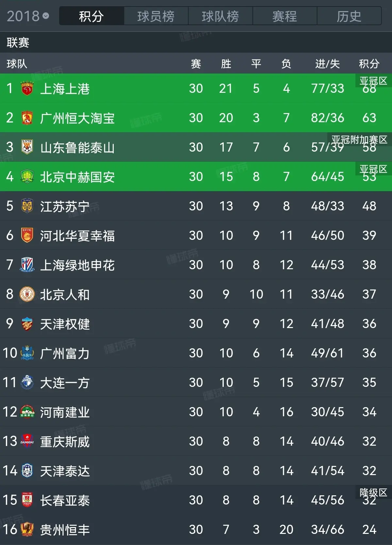This screenshot has height=545, width=392.
Task: Click the 广州富力 team crest
Action: point(27,353)
